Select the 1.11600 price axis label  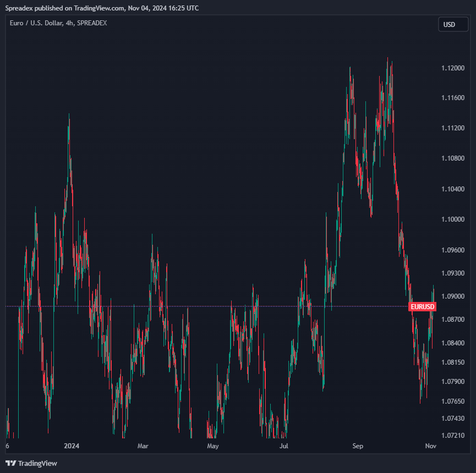[x=453, y=98]
